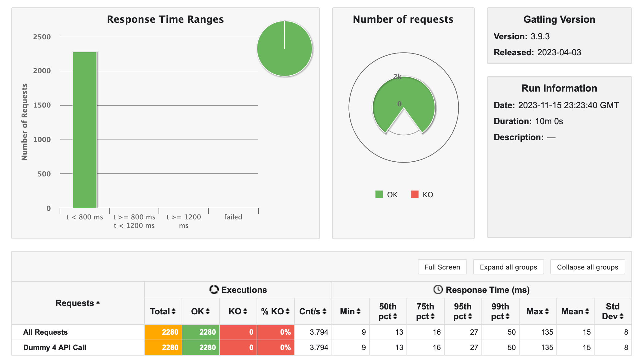This screenshot has height=362, width=644.
Task: Sort by Min column arrows
Action: click(x=359, y=312)
